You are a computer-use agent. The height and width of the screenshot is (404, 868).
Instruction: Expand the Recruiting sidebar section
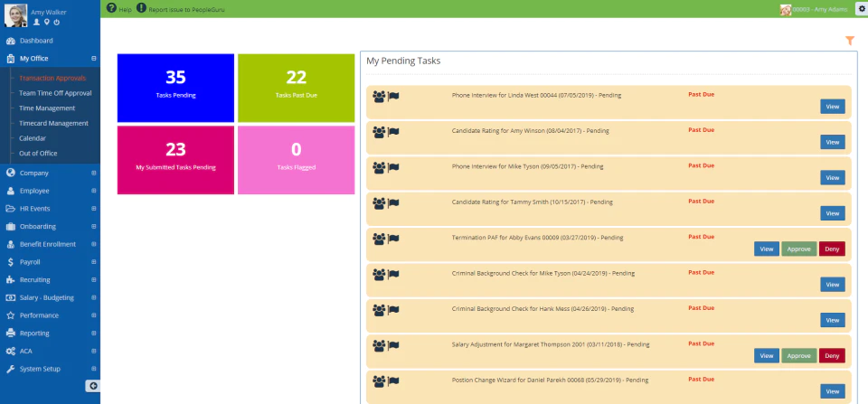point(93,279)
